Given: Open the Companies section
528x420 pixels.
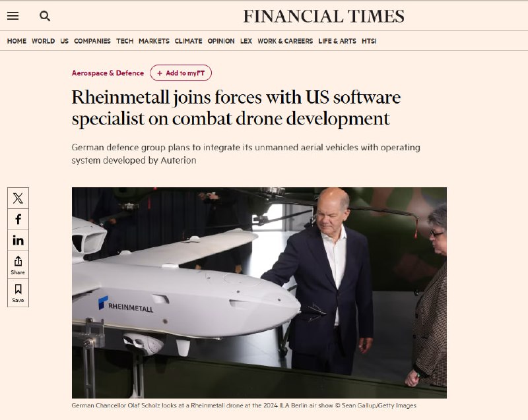Looking at the screenshot, I should [92, 41].
